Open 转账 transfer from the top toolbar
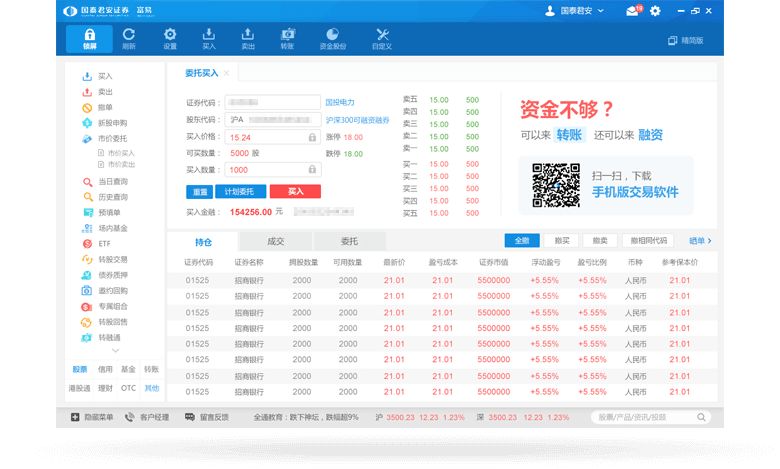 pyautogui.click(x=288, y=38)
